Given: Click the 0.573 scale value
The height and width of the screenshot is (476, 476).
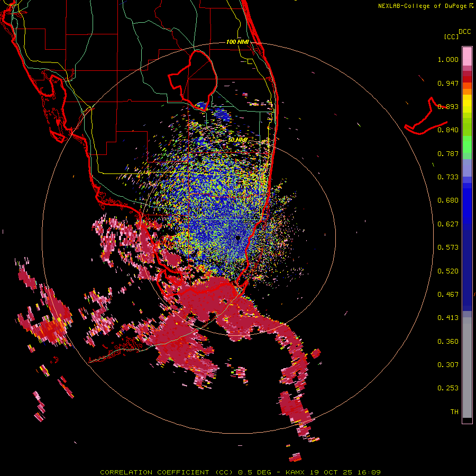Looking at the screenshot, I should click(x=448, y=248).
